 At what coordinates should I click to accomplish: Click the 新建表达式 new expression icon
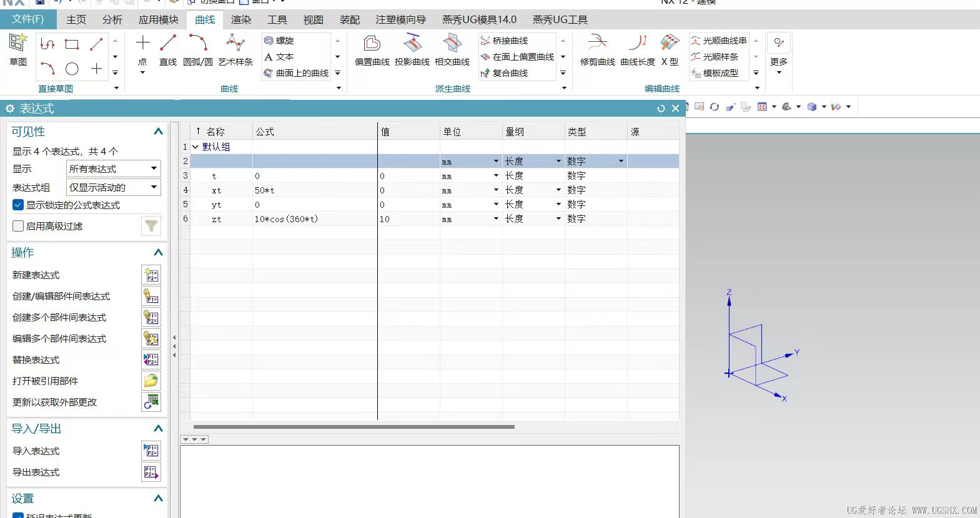coord(151,275)
